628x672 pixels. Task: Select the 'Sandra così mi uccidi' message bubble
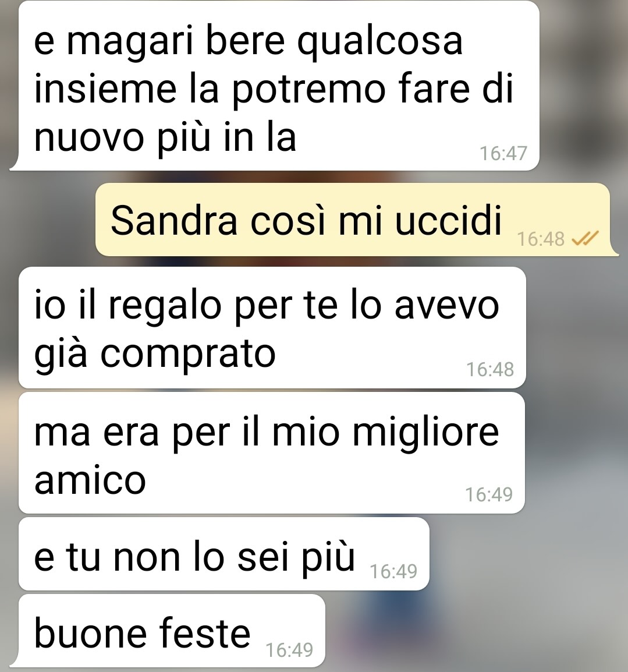point(353,220)
